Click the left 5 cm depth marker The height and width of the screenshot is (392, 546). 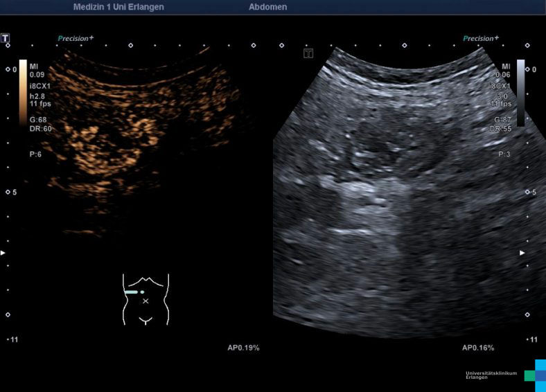pyautogui.click(x=14, y=193)
